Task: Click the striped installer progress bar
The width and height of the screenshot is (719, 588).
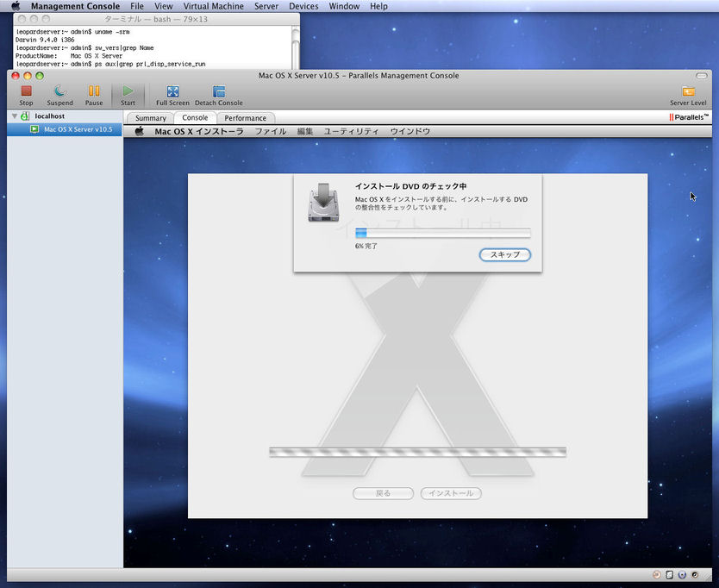Action: pyautogui.click(x=418, y=453)
